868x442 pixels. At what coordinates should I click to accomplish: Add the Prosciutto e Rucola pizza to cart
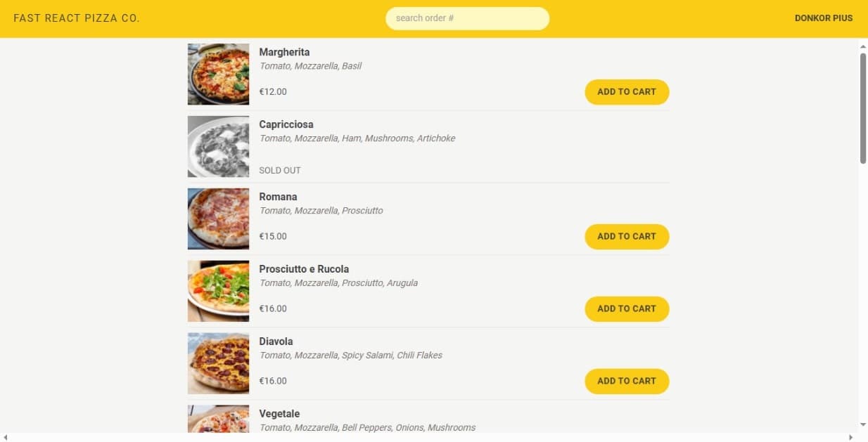click(x=626, y=308)
